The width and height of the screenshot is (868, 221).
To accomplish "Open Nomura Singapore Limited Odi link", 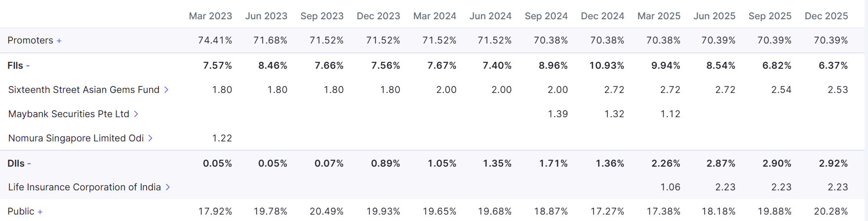I will pyautogui.click(x=76, y=138).
